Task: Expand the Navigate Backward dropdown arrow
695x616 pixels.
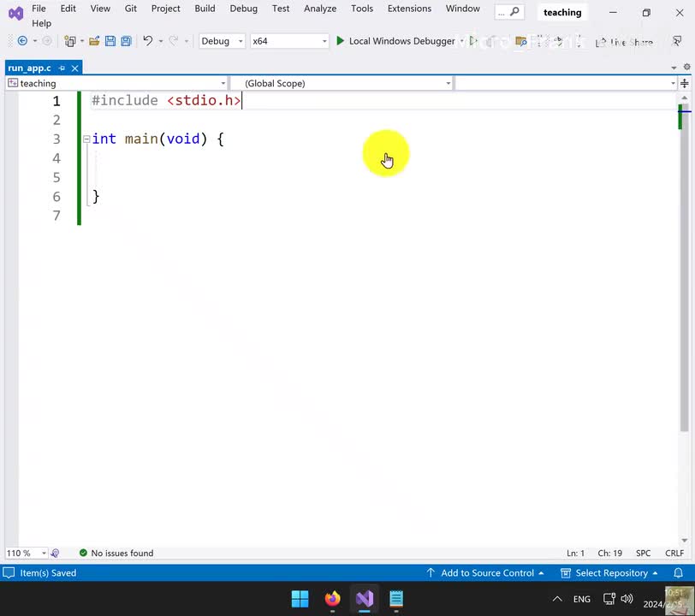Action: coord(35,41)
